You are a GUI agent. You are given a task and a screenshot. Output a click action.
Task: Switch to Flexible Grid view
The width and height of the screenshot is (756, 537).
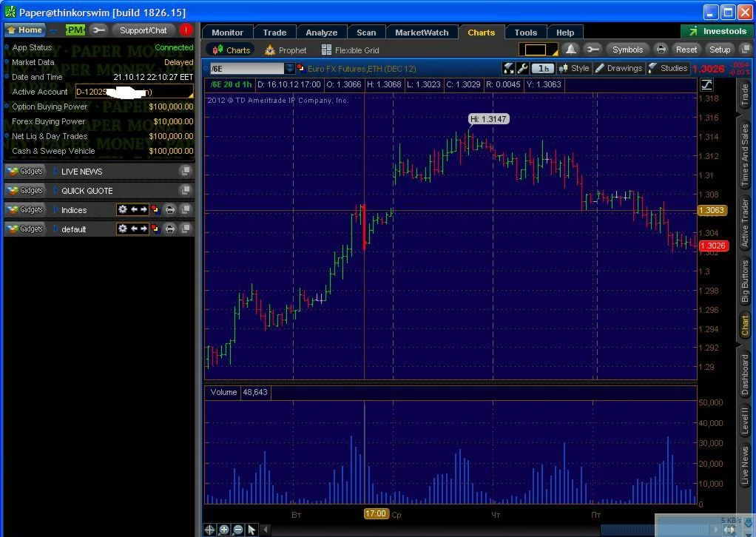pos(351,50)
